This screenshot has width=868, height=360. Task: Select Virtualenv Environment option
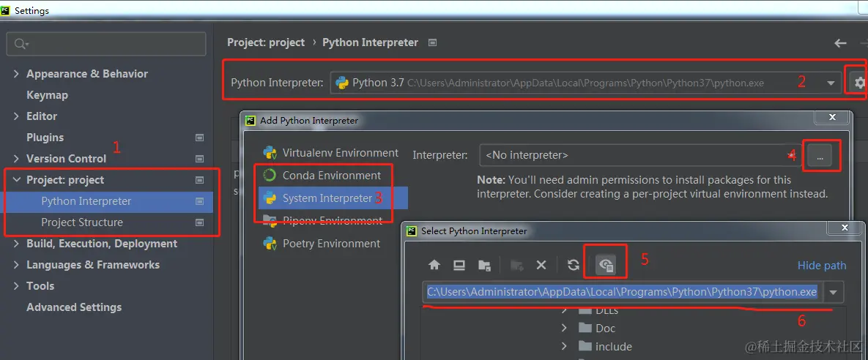(340, 153)
